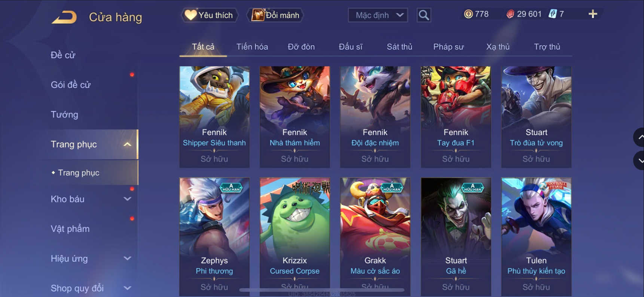Open the Mặc định sort dropdown
Screen dimensions: 644x297
378,15
